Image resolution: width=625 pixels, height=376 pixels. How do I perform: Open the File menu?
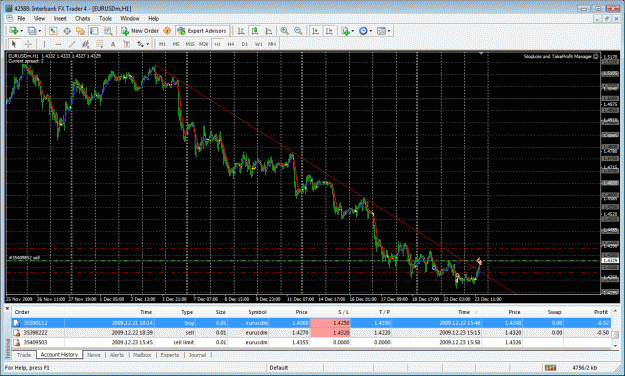21,18
